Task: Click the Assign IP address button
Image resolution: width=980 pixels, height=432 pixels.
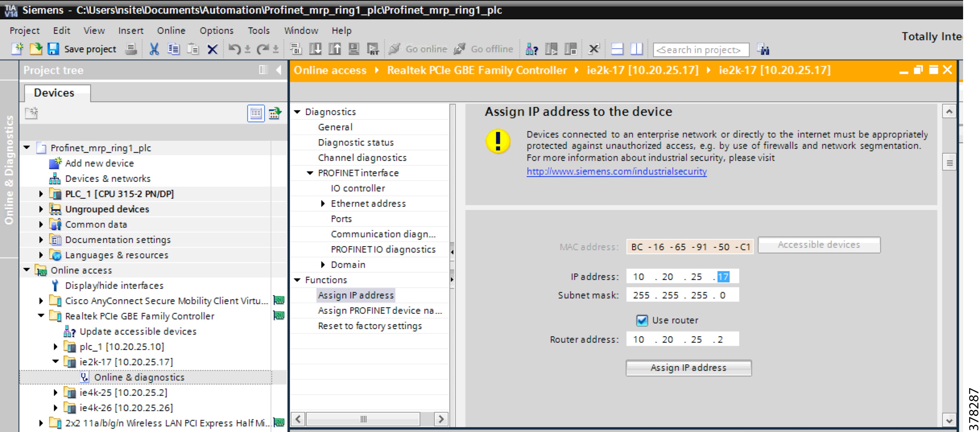Action: pyautogui.click(x=688, y=368)
